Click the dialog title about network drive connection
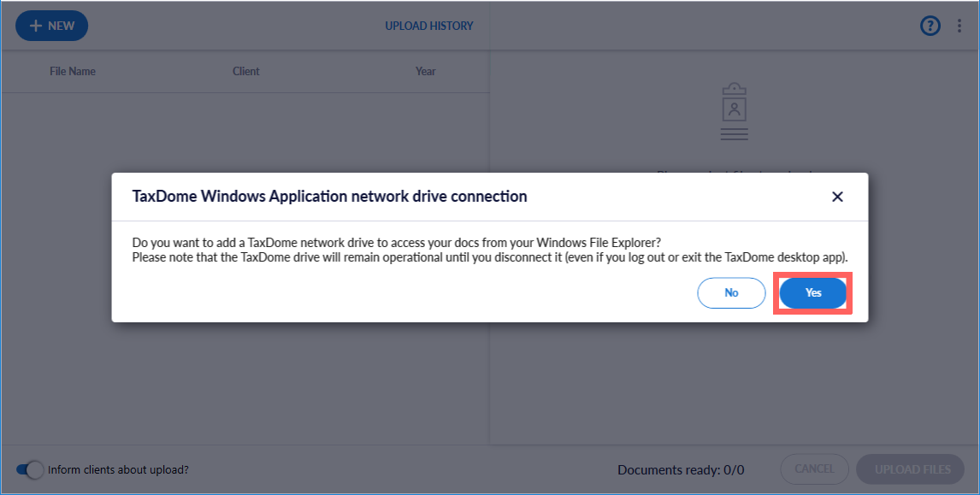980x495 pixels. coord(329,197)
